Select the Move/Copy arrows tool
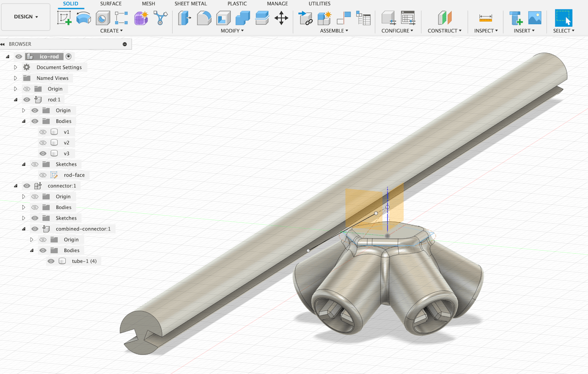The width and height of the screenshot is (588, 374). 281,18
